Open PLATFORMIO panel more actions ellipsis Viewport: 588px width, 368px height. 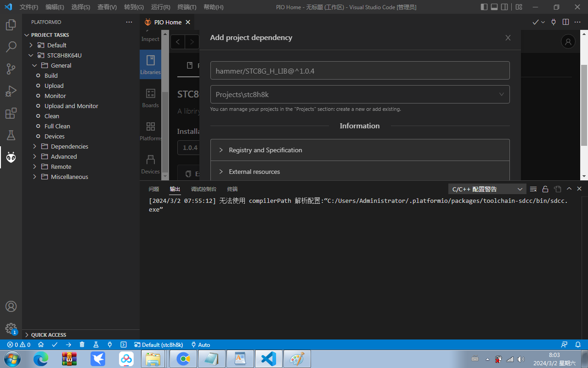pyautogui.click(x=129, y=22)
